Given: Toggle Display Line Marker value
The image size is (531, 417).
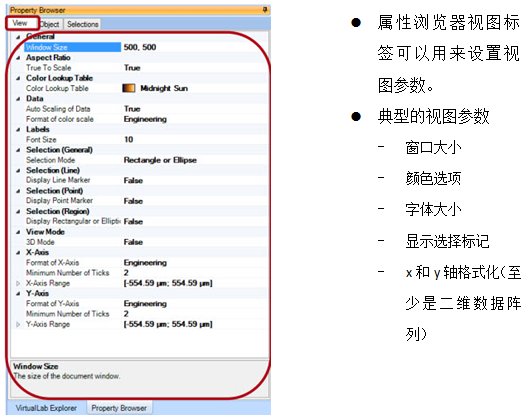Looking at the screenshot, I should pyautogui.click(x=195, y=181).
